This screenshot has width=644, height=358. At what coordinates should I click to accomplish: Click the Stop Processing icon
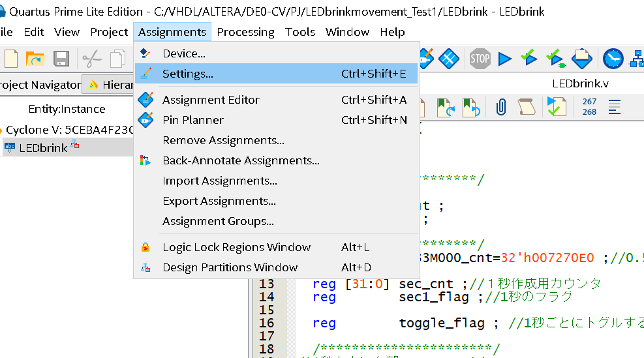[480, 59]
